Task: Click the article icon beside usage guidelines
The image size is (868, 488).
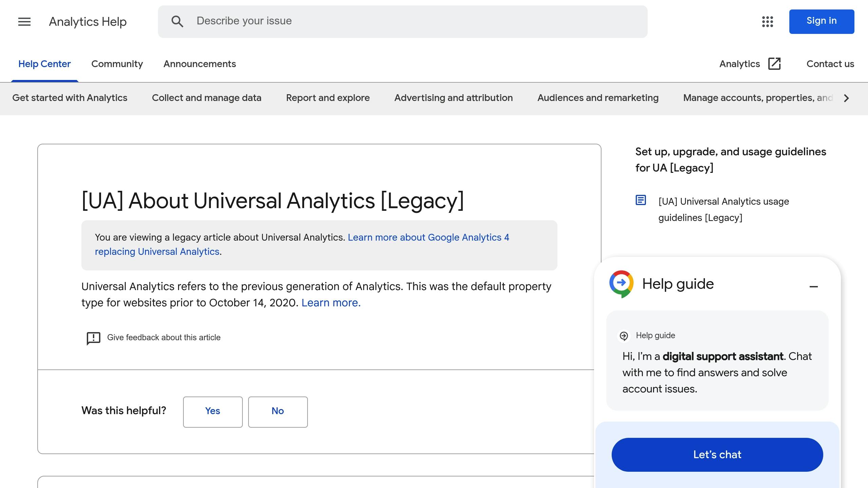Action: point(641,200)
